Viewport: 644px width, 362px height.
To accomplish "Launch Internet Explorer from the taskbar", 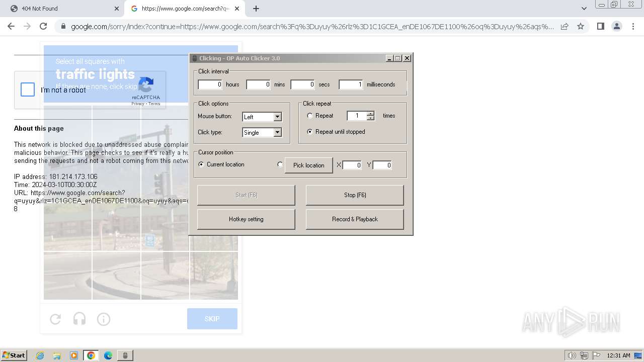I will click(x=40, y=355).
